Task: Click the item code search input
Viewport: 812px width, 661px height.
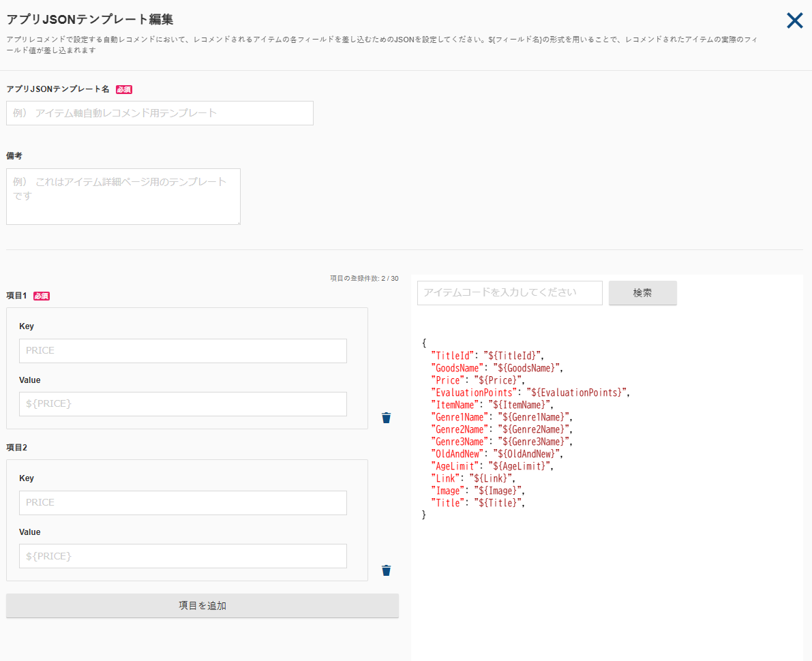Action: 509,293
